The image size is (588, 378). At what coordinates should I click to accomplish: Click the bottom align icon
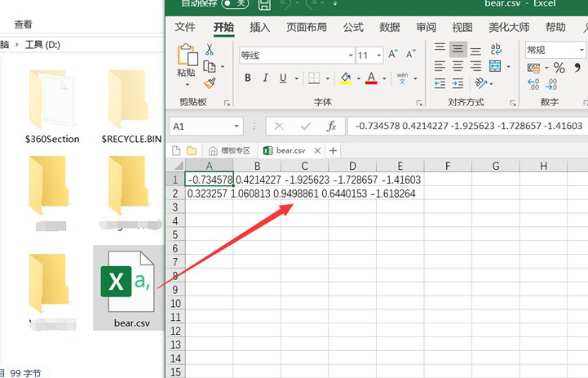[x=476, y=51]
